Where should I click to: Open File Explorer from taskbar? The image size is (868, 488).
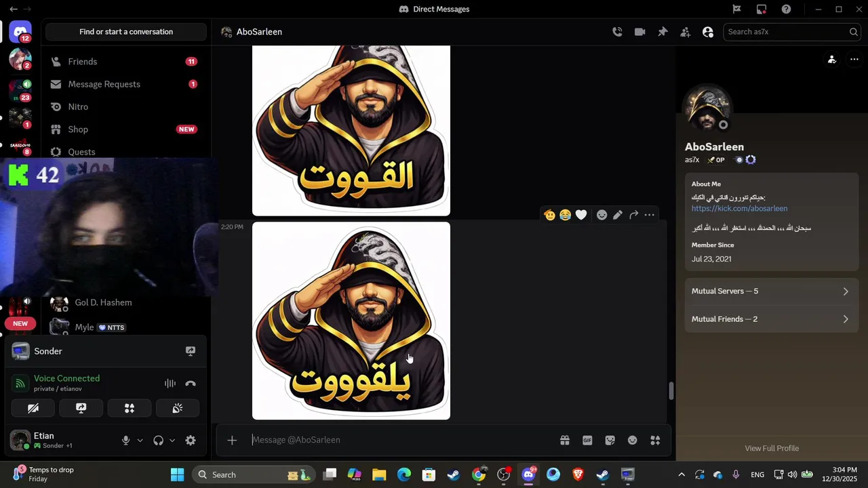point(379,474)
